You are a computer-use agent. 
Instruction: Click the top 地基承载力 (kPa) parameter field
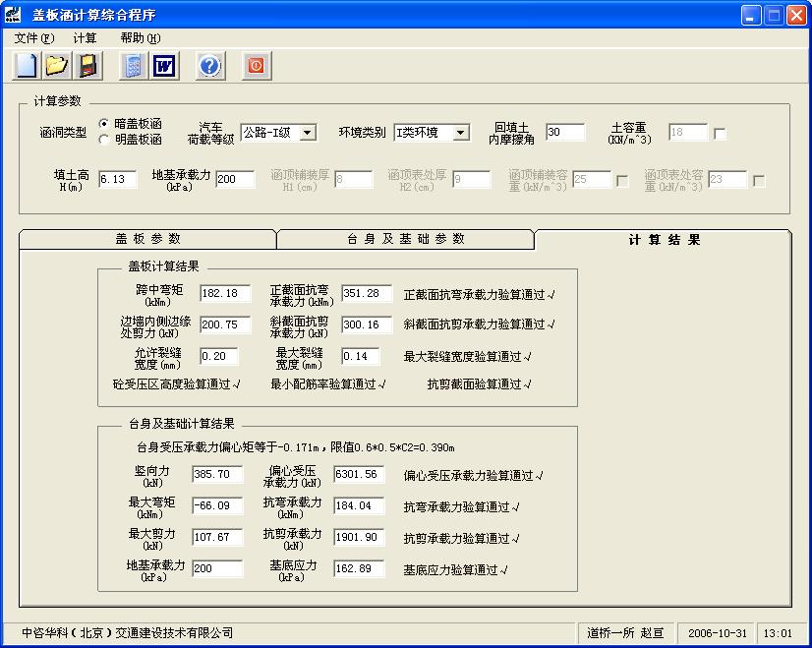pyautogui.click(x=235, y=179)
